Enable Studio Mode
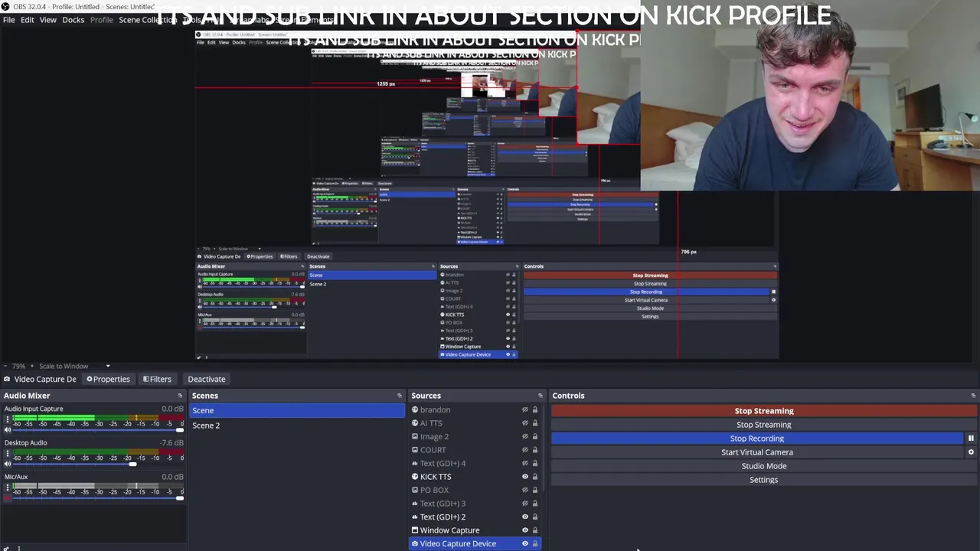 pyautogui.click(x=764, y=466)
